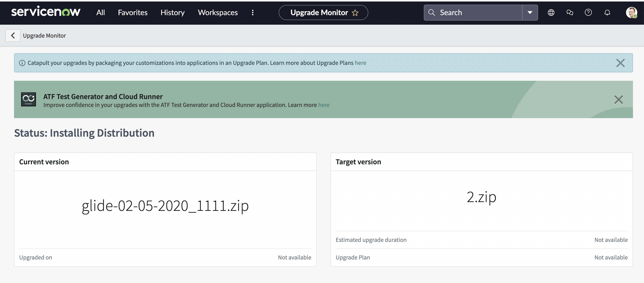644x283 pixels.
Task: Open the user profile avatar menu
Action: [631, 13]
